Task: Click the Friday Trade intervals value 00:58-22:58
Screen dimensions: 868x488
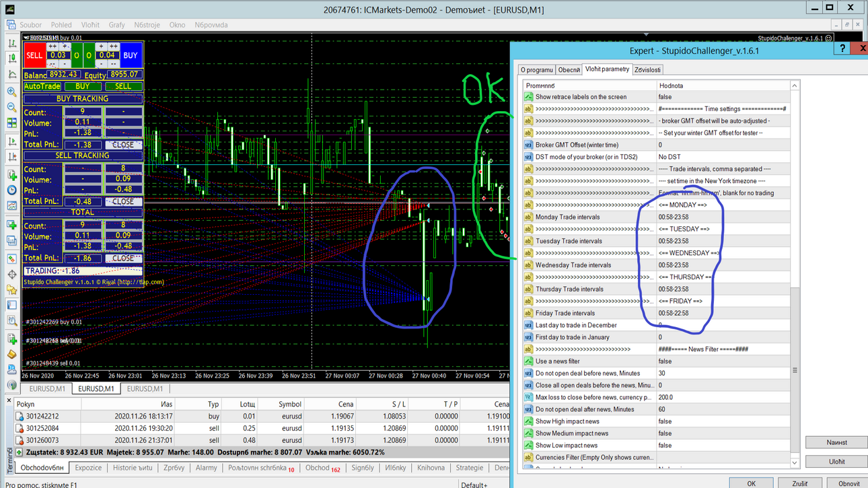Action: [x=723, y=313]
